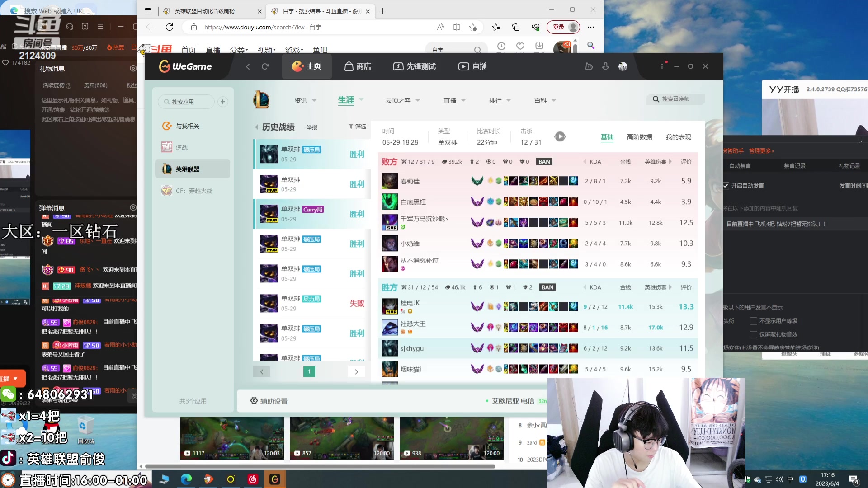Image resolution: width=868 pixels, height=488 pixels.
Task: Go to previous match history page
Action: [x=262, y=371]
